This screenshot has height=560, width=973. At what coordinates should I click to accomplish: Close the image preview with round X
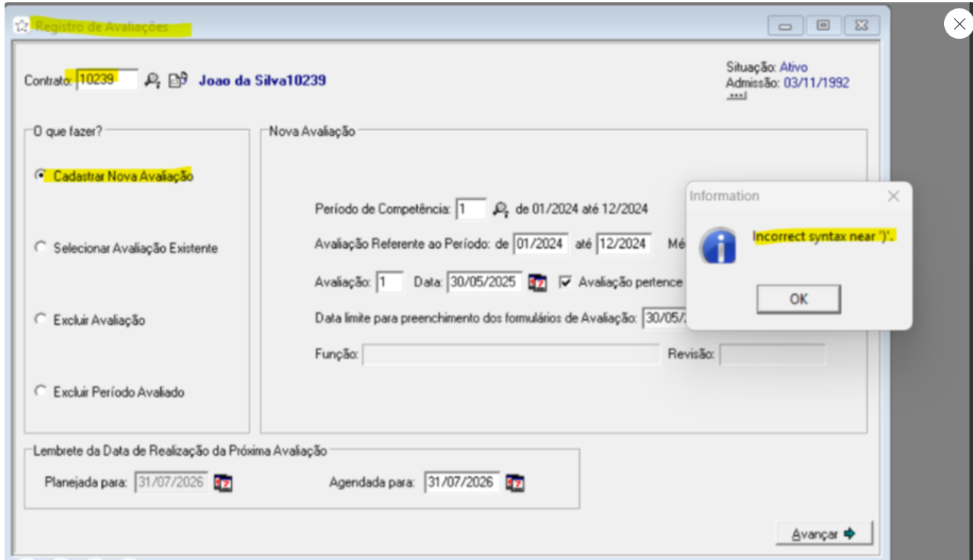click(958, 24)
